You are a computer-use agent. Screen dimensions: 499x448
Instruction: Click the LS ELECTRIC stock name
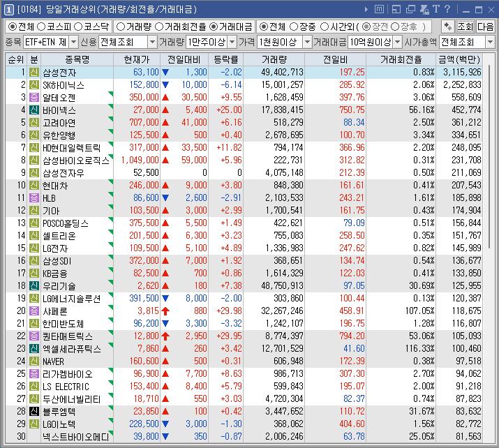[66, 387]
